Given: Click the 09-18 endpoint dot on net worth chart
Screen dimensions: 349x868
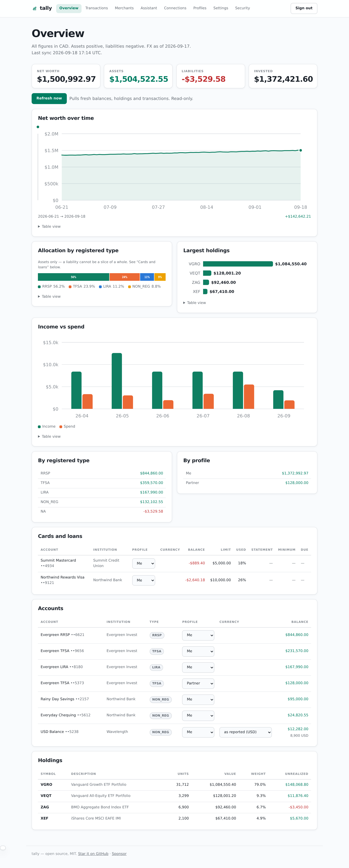Looking at the screenshot, I should (x=300, y=150).
